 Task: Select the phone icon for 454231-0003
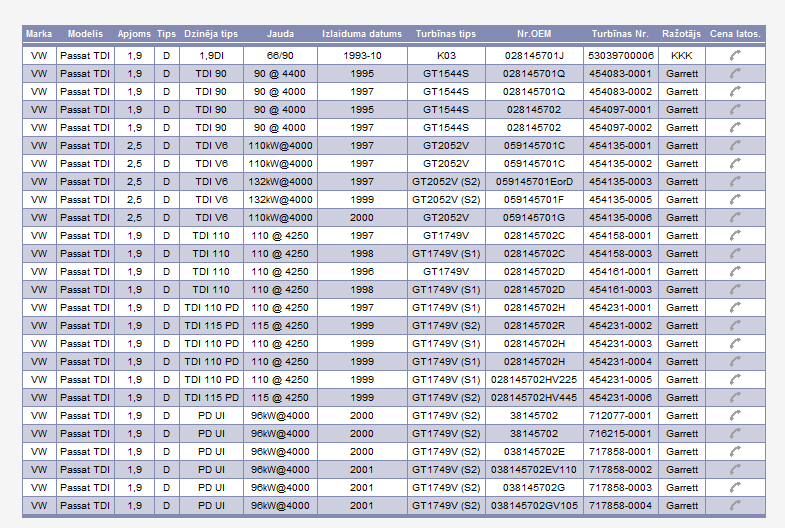735,344
